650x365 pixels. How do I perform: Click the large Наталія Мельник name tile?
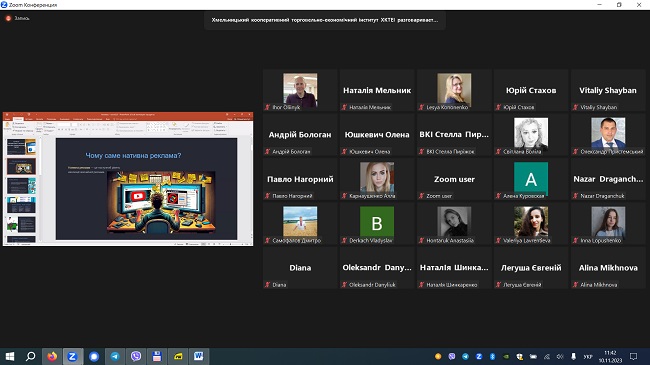tap(377, 90)
